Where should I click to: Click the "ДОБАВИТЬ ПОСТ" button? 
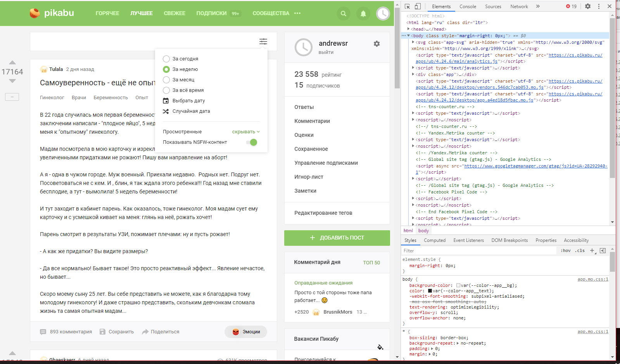point(337,238)
